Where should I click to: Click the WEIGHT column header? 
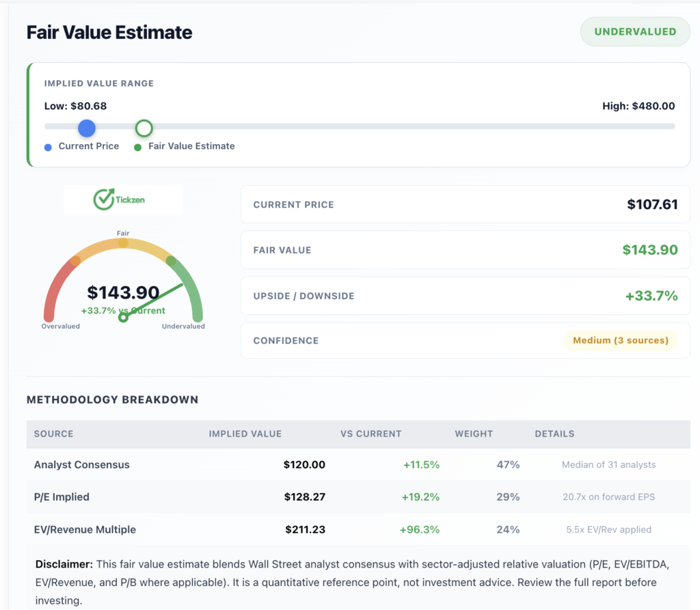coord(474,434)
